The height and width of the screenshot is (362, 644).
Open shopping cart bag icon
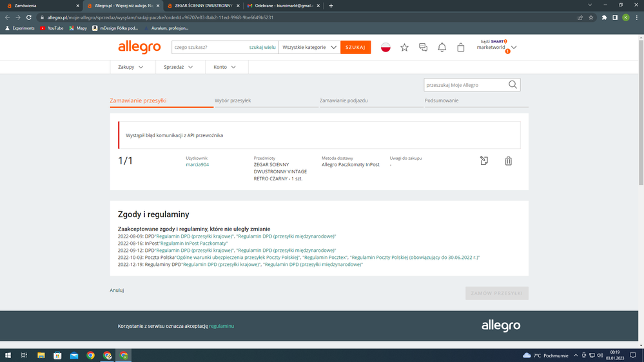tap(461, 47)
